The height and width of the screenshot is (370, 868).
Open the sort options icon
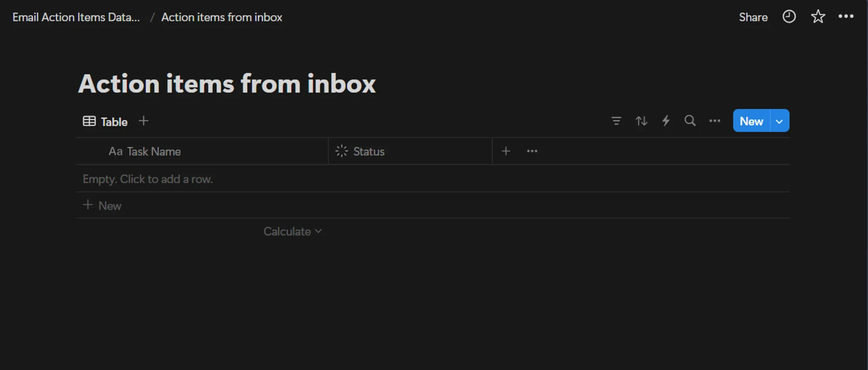pos(641,121)
